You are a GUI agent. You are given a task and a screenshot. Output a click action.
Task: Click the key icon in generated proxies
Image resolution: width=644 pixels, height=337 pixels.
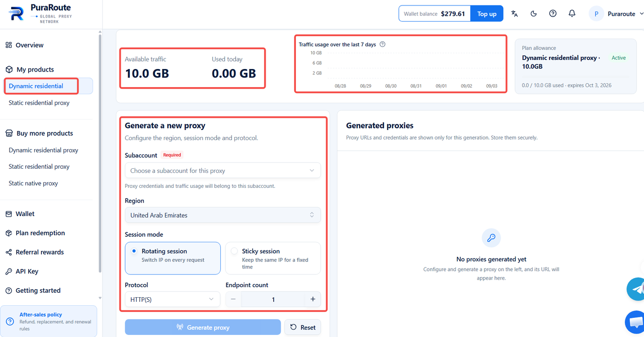492,238
